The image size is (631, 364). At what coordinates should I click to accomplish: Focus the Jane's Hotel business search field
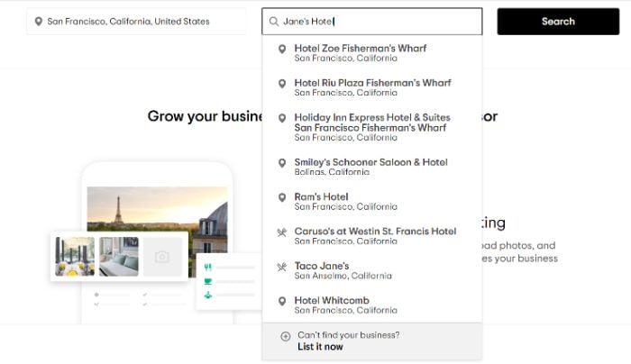pyautogui.click(x=371, y=22)
